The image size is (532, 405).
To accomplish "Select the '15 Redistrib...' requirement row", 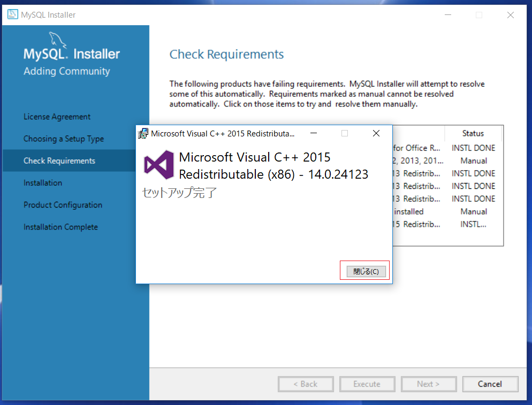I will click(447, 224).
